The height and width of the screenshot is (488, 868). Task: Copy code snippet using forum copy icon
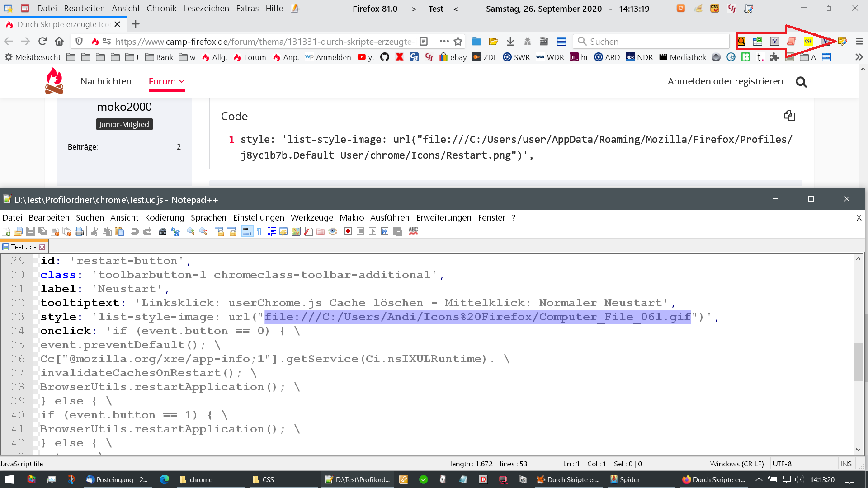(789, 116)
